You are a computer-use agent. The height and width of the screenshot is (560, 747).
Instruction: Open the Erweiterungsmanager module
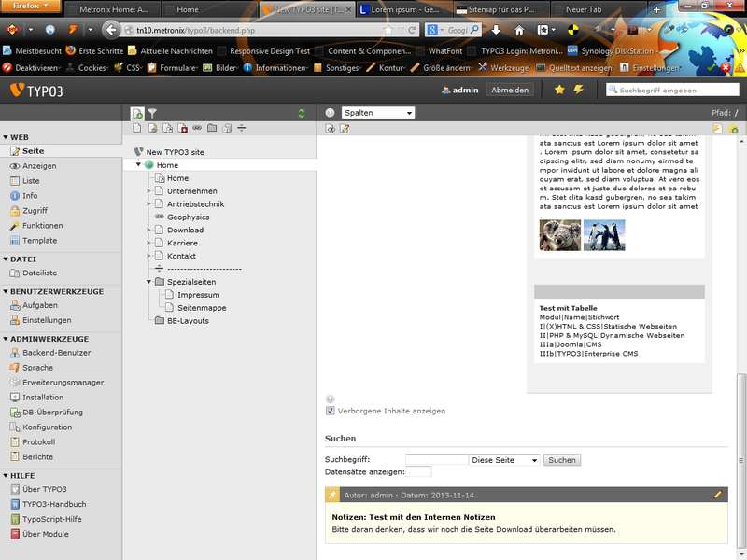click(x=63, y=383)
